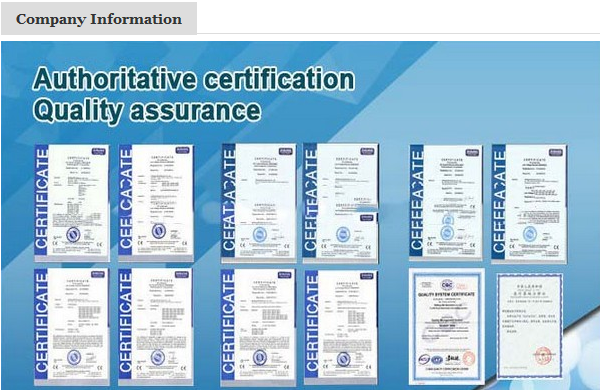Image resolution: width=600 pixels, height=390 pixels.
Task: Open the fourth certificate in bottom row
Action: coord(341,327)
